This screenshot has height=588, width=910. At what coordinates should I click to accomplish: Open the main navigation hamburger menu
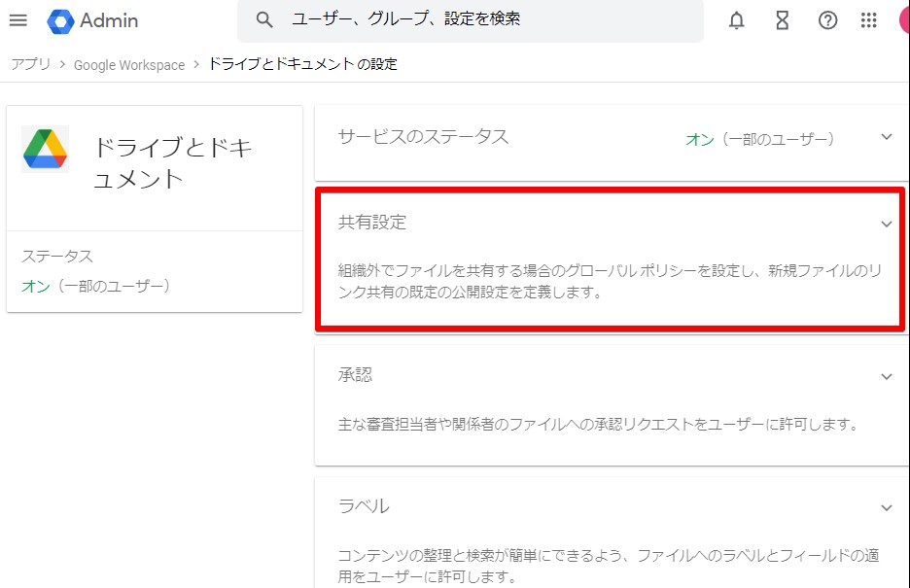[17, 20]
